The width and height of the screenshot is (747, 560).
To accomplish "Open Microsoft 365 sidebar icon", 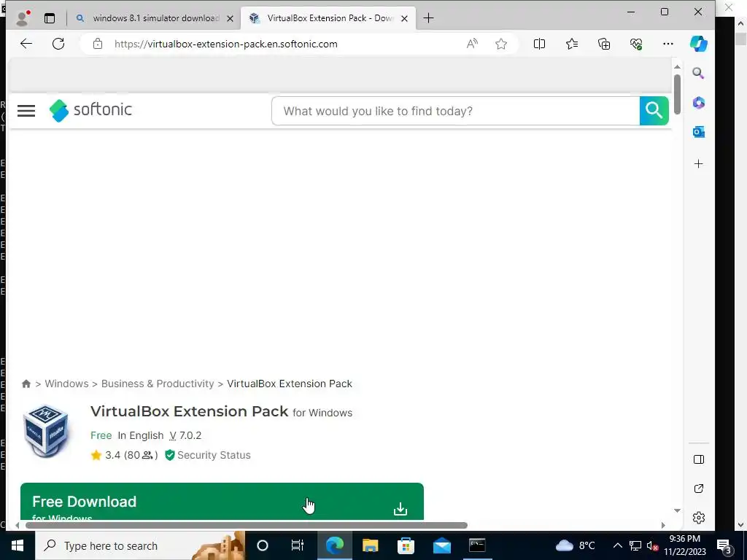I will tap(698, 102).
